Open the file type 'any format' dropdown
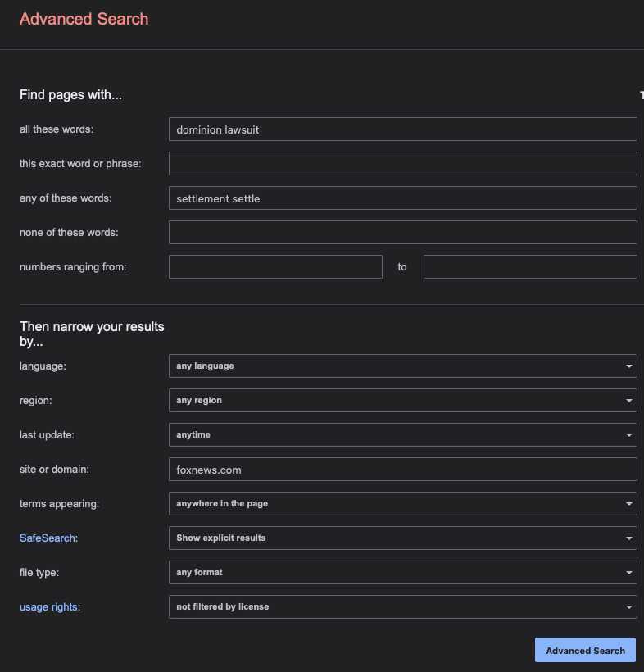 point(403,573)
